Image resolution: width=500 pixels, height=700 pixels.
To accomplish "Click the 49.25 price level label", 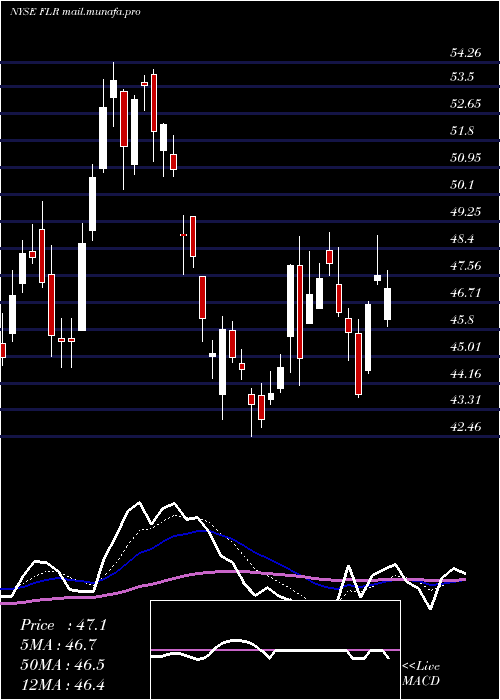I will pos(466,212).
